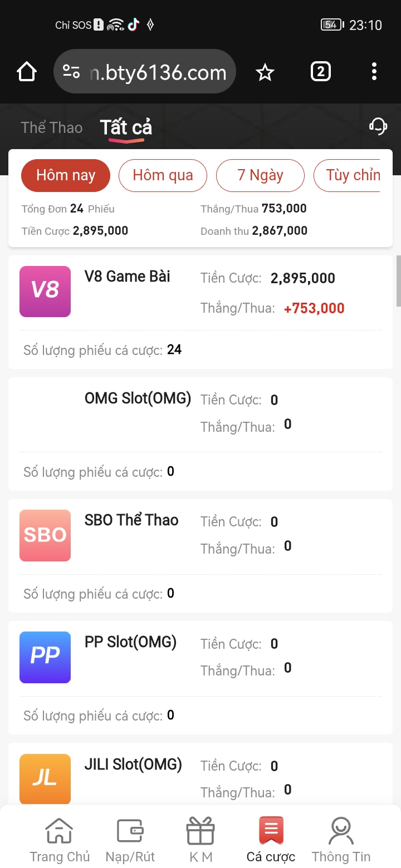The image size is (401, 868).
Task: Open the Nạp/Rút wallet section
Action: tap(130, 840)
